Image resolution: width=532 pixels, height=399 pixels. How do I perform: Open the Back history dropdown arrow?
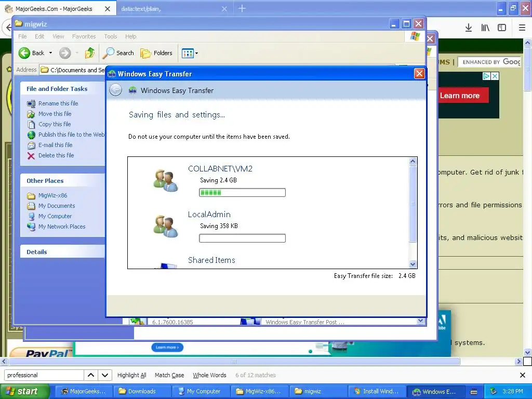point(50,53)
